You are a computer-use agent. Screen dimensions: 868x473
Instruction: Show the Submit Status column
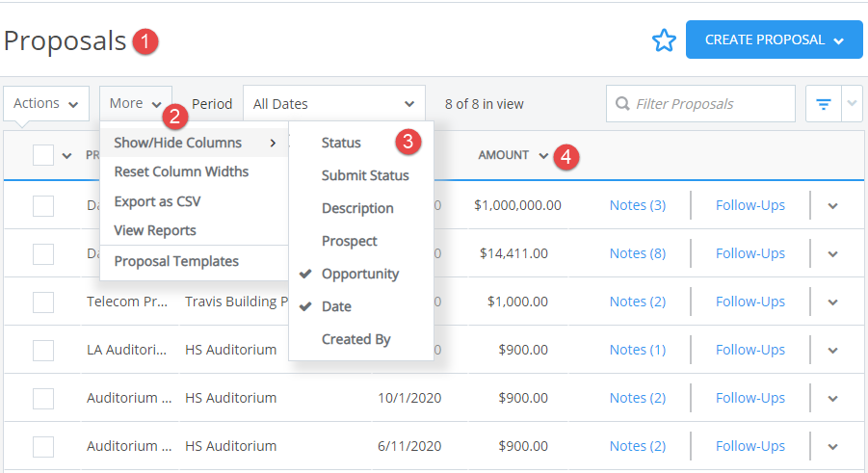(365, 175)
